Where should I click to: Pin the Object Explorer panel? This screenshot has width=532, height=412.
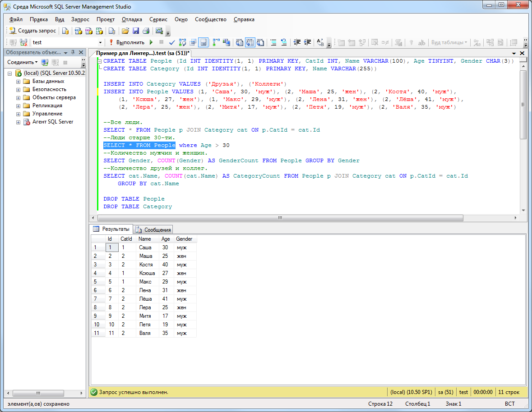[x=73, y=53]
